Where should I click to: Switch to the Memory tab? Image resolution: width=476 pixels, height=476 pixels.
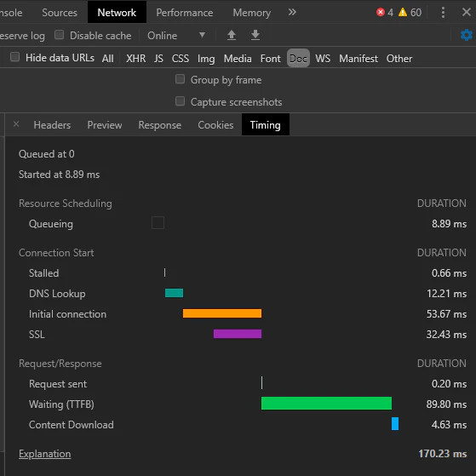[252, 13]
